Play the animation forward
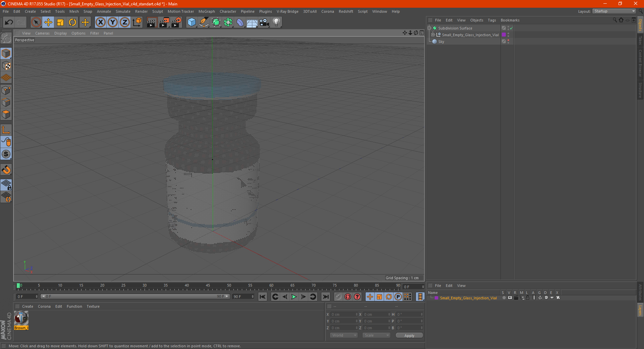644x349 pixels. pyautogui.click(x=294, y=297)
